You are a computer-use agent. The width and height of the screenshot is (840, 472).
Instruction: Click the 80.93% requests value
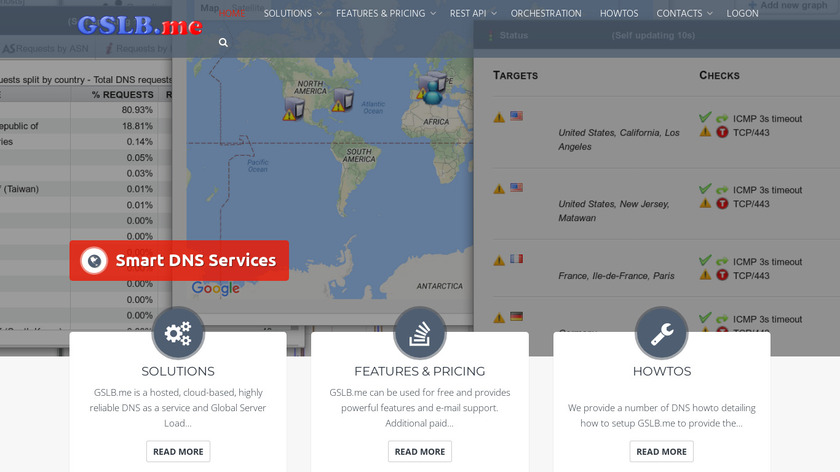pos(137,110)
